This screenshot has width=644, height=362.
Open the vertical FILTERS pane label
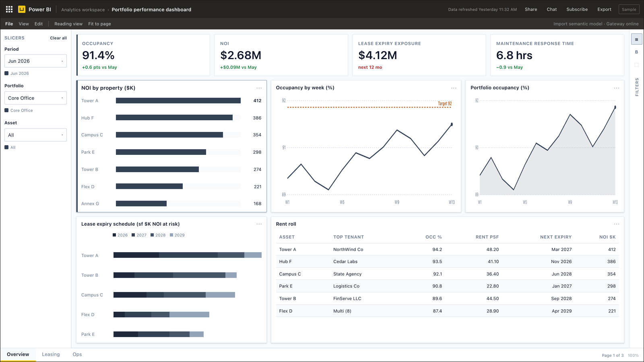637,87
